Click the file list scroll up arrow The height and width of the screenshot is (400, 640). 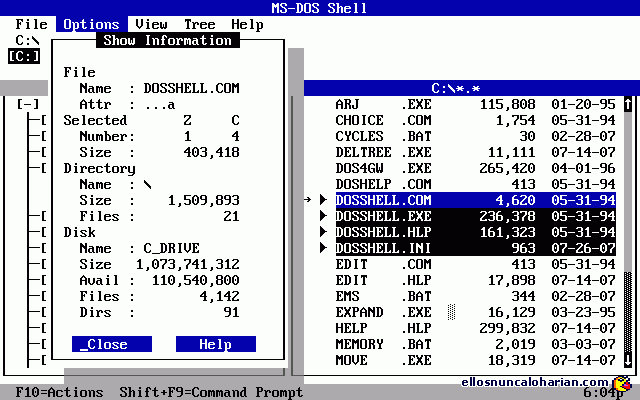coord(628,104)
